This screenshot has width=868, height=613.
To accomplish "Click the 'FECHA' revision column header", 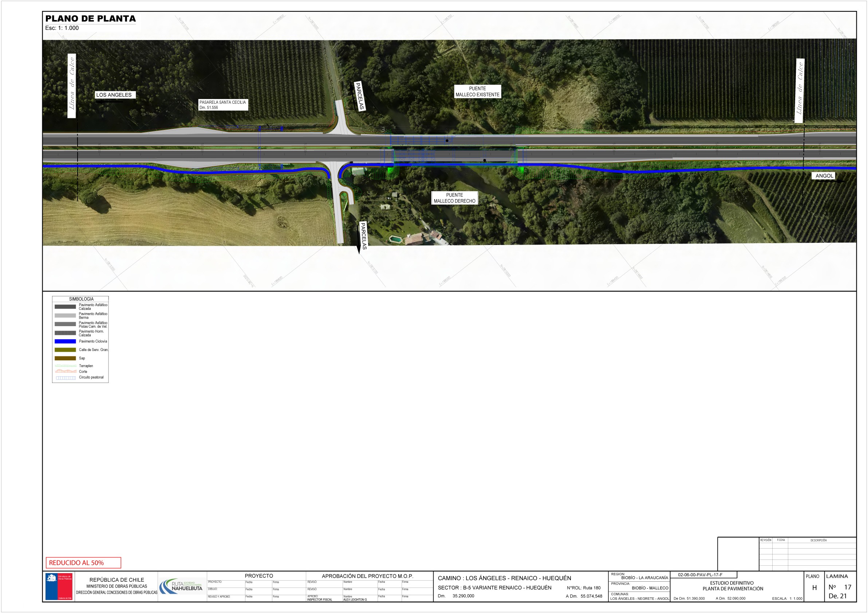I will 781,540.
